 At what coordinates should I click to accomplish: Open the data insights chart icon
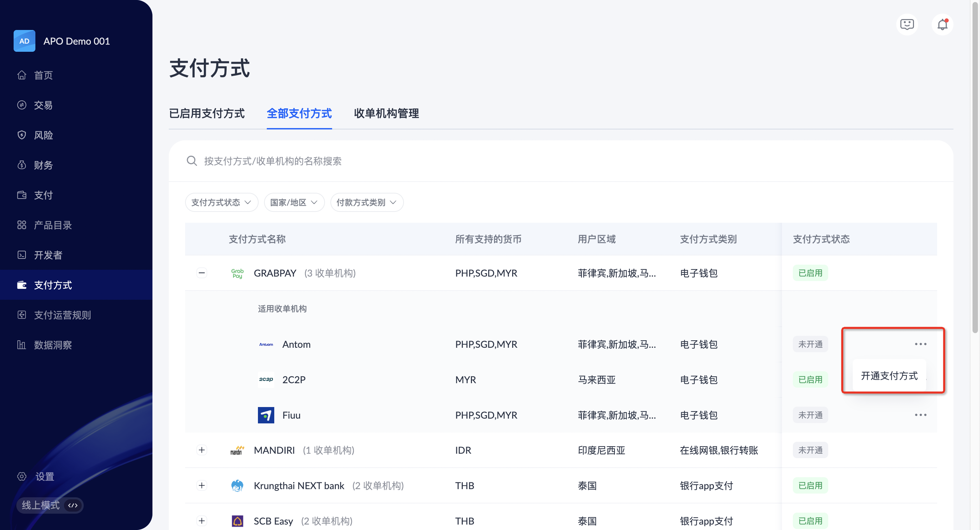[x=22, y=345]
